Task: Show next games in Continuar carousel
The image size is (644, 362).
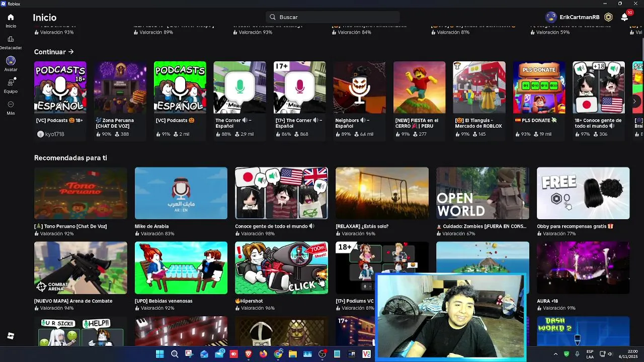Action: 634,101
